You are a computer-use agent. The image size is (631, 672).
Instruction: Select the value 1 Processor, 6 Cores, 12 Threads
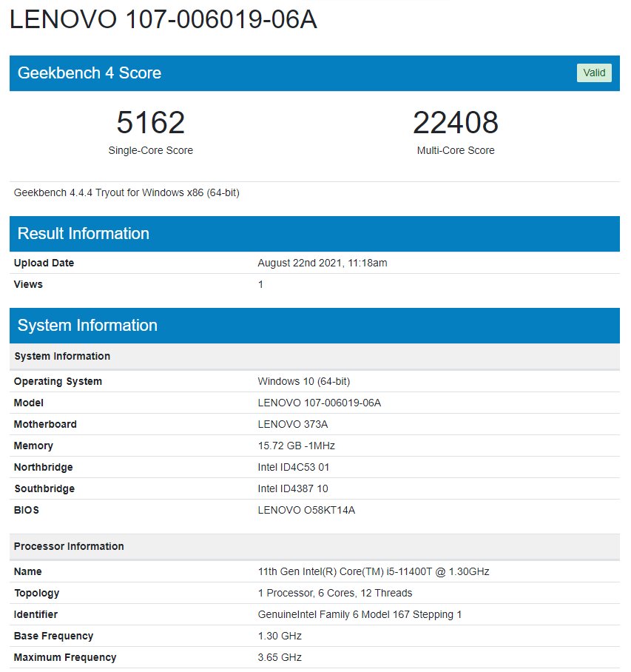point(334,593)
